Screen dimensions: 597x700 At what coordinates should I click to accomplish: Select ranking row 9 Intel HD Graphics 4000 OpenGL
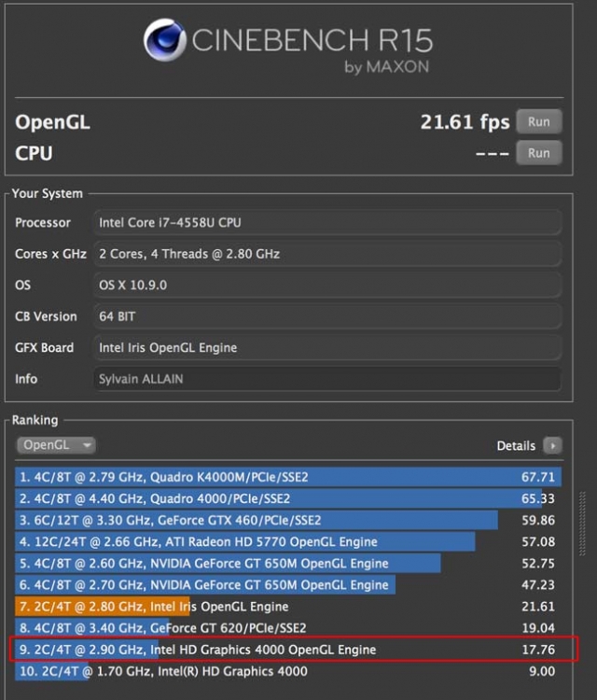(288, 650)
